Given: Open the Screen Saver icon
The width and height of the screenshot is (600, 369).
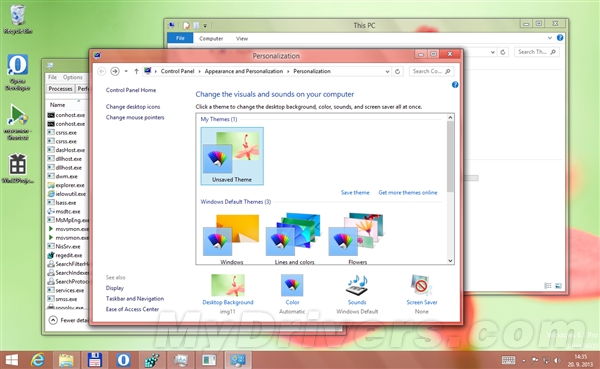Looking at the screenshot, I should (421, 285).
